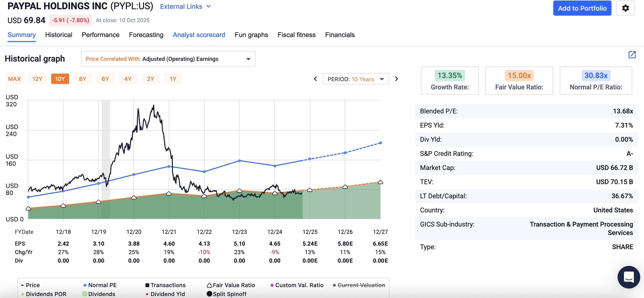Select the 4Y timeframe button

[128, 79]
